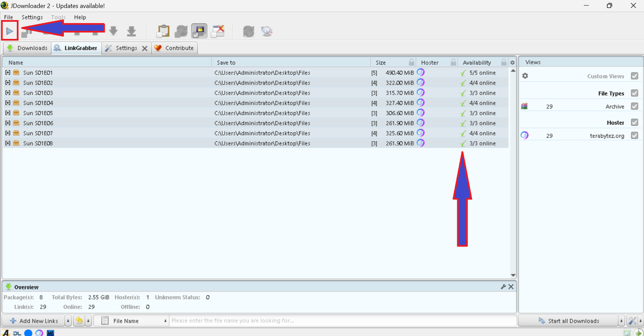The image size is (644, 336).
Task: Click the terabytez.org hoster icon in Views
Action: click(525, 135)
